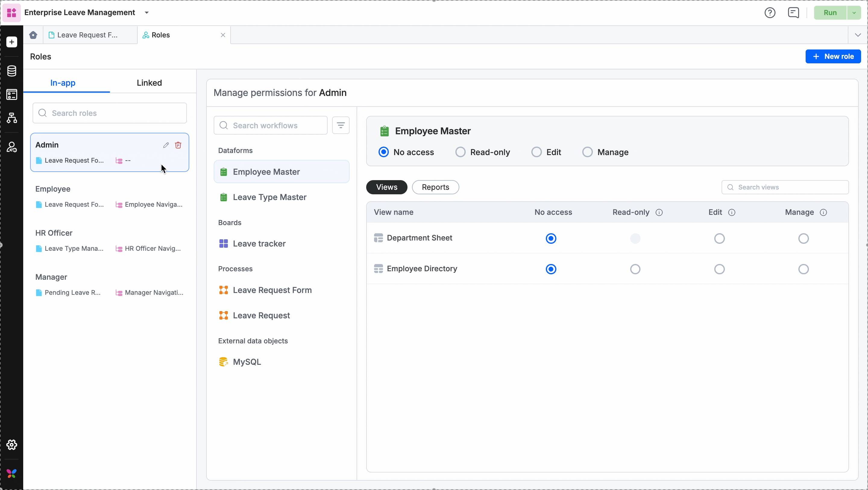Image resolution: width=868 pixels, height=490 pixels.
Task: Click the filter icon beside Search workflows
Action: pyautogui.click(x=341, y=126)
